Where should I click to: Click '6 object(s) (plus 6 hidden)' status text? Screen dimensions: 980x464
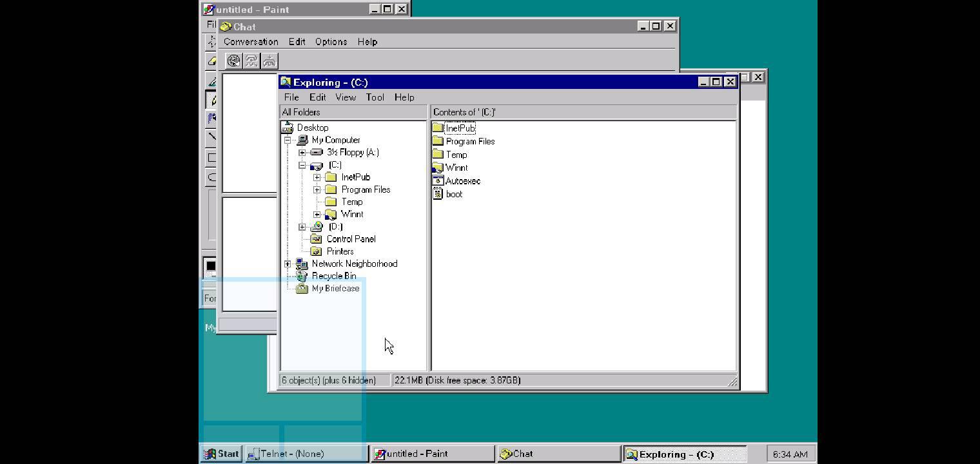(329, 380)
